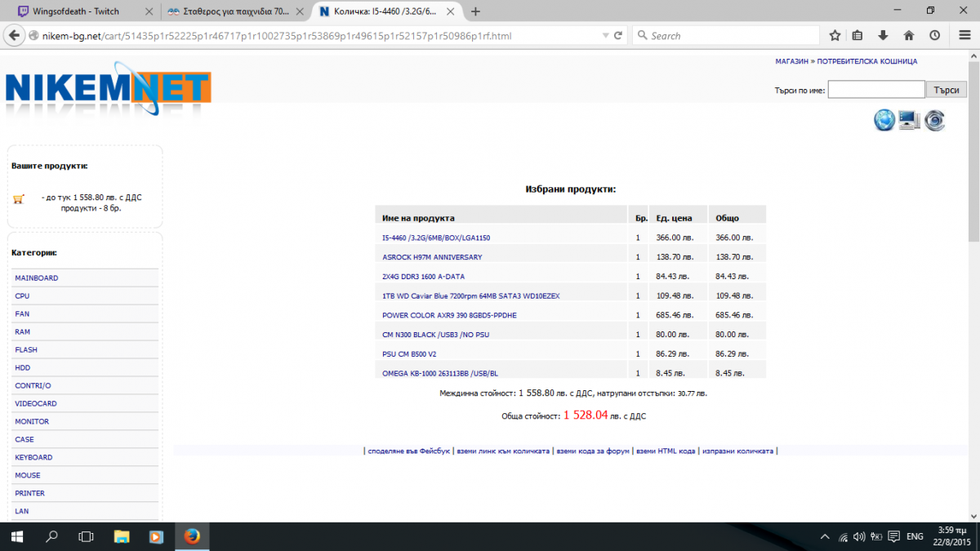Switch to the Σταθερος για παιχνιδια tab
Screen dimensions: 980x551
point(235,11)
